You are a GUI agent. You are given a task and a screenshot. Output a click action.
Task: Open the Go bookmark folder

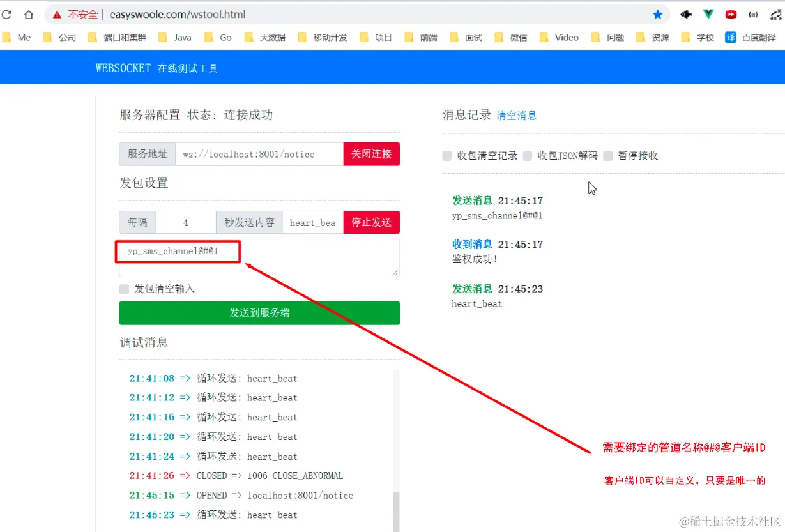(218, 38)
